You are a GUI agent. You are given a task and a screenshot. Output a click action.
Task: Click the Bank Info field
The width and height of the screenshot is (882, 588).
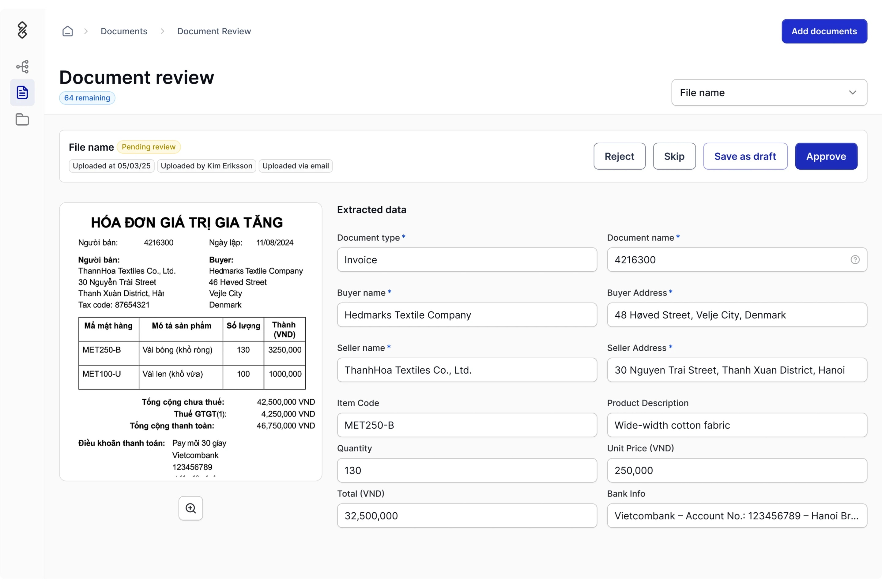[x=737, y=516]
